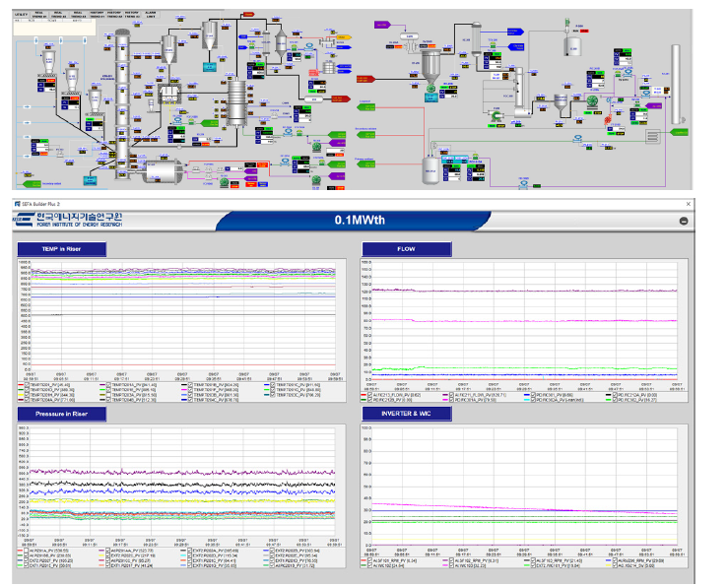
Task: Click the SEFA Builder Plus title icon
Action: coord(17,204)
